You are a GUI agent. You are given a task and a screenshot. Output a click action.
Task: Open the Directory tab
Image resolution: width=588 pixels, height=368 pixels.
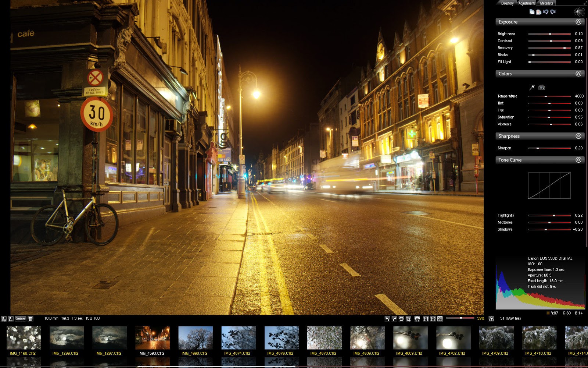(x=507, y=3)
